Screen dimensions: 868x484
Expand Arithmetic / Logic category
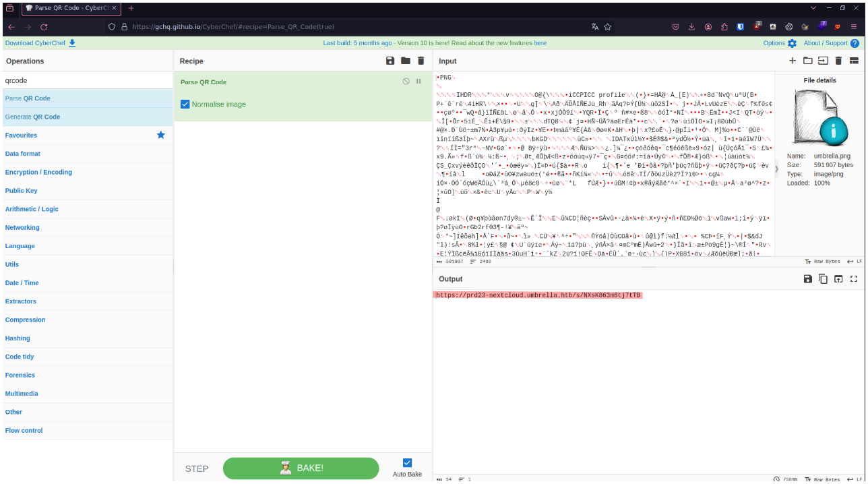(x=87, y=209)
